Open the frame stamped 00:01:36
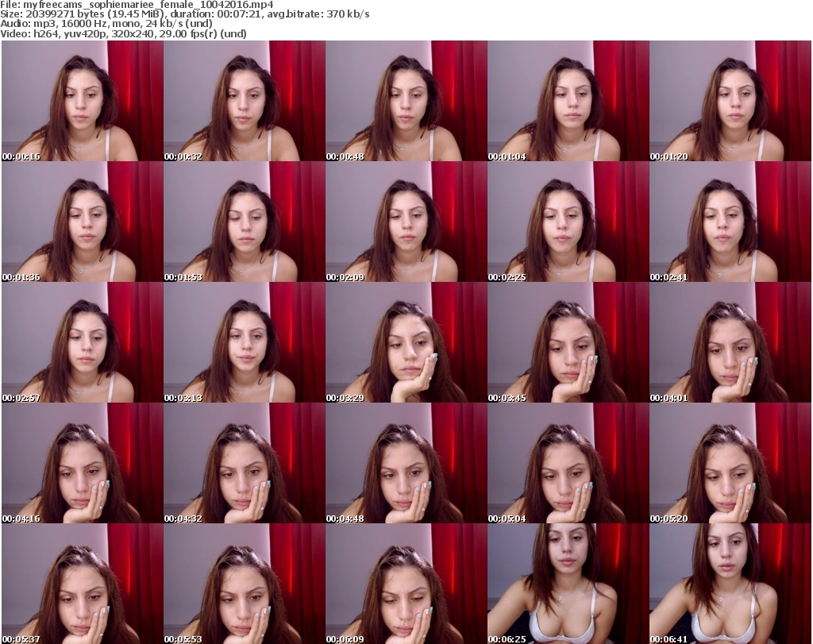 click(83, 222)
